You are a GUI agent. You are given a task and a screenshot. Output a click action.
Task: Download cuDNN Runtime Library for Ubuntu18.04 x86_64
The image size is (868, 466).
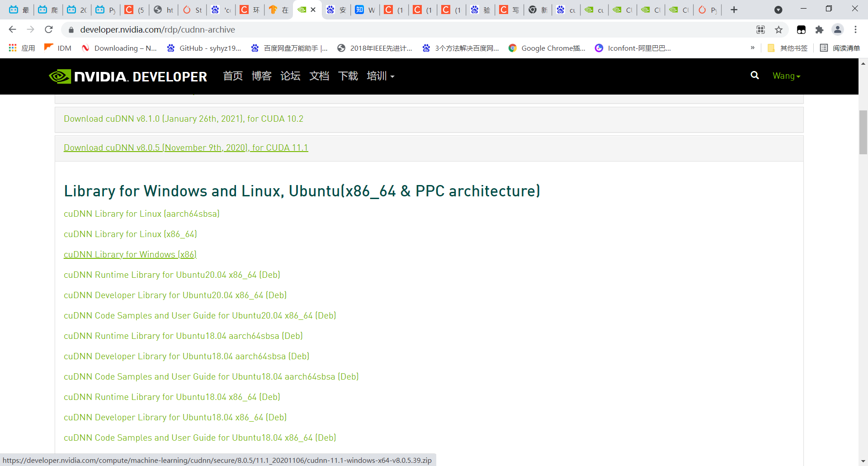point(172,397)
